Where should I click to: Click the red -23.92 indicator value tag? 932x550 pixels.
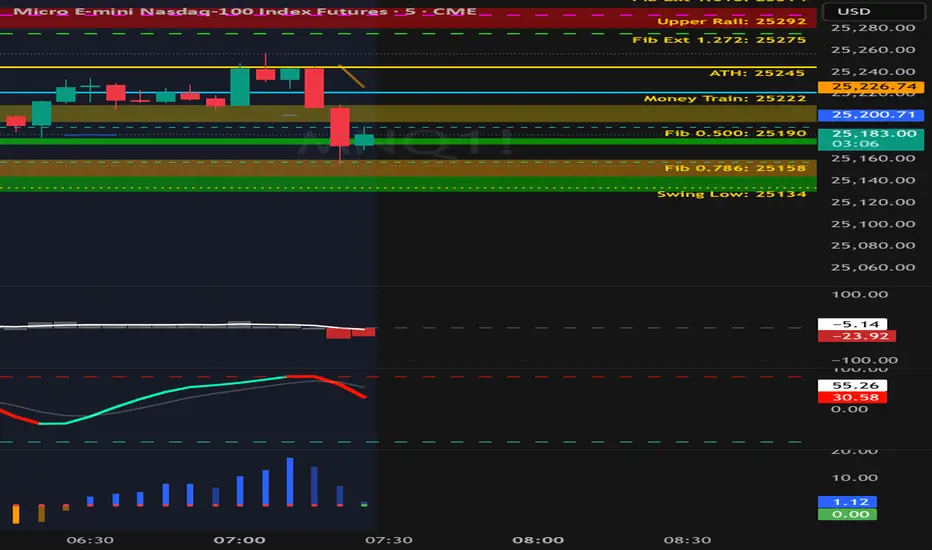[x=857, y=336]
